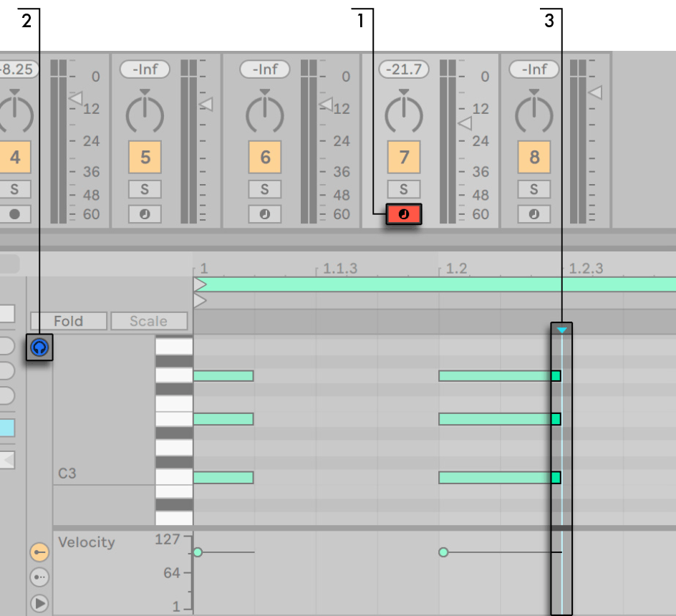Click the headphone preview icon in the MIDI editor
The width and height of the screenshot is (676, 616).
39,347
